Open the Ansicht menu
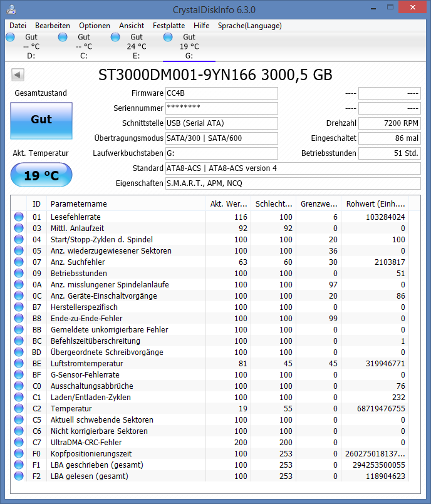This screenshot has height=504, width=431. tap(132, 26)
